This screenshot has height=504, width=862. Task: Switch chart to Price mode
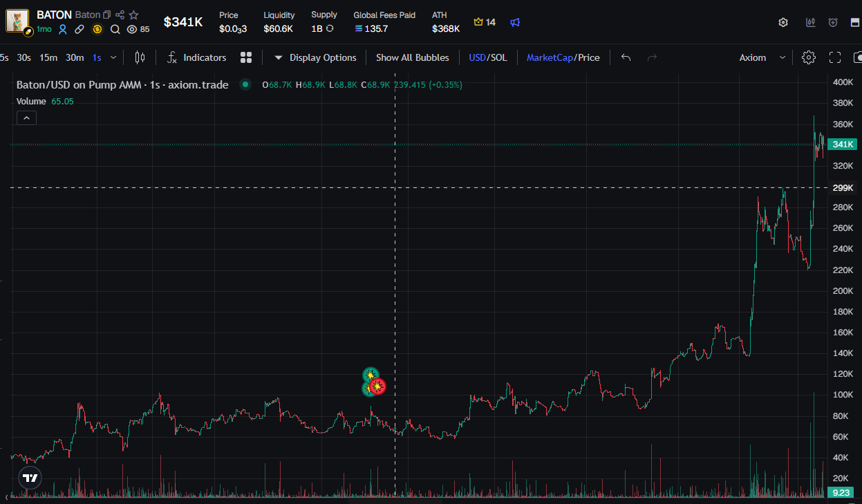tap(588, 57)
